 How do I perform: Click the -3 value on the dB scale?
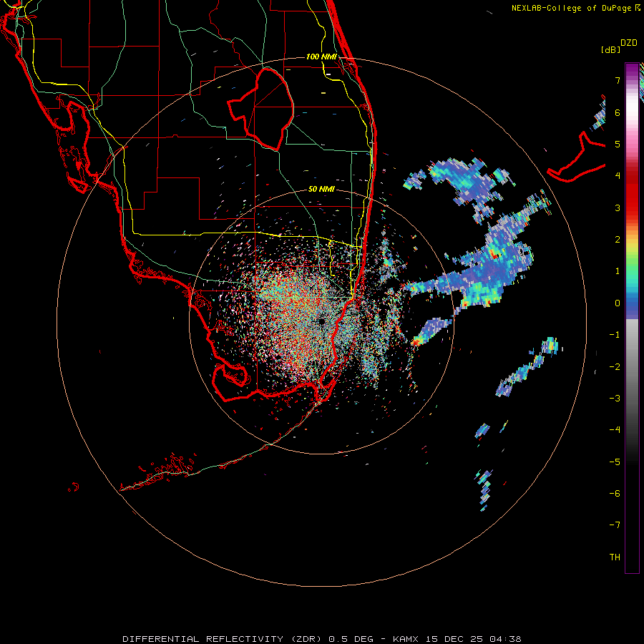[x=615, y=398]
